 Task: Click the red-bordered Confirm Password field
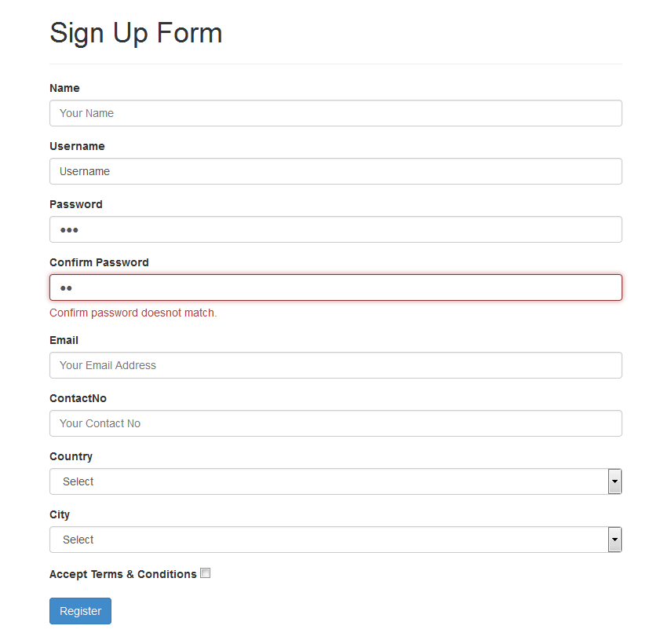[x=335, y=287]
